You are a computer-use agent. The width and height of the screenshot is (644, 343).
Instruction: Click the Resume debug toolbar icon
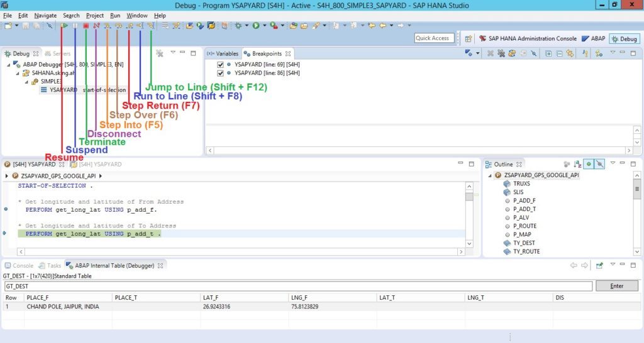(x=64, y=26)
